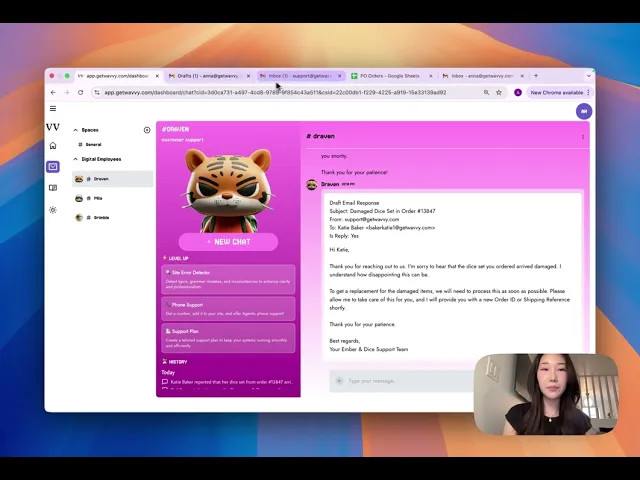The image size is (640, 480).
Task: Click Draven's avatar next to chat message
Action: click(x=312, y=185)
